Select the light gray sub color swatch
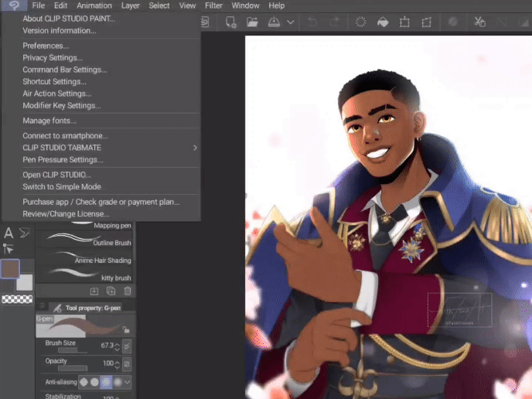This screenshot has width=532, height=399. (x=25, y=282)
